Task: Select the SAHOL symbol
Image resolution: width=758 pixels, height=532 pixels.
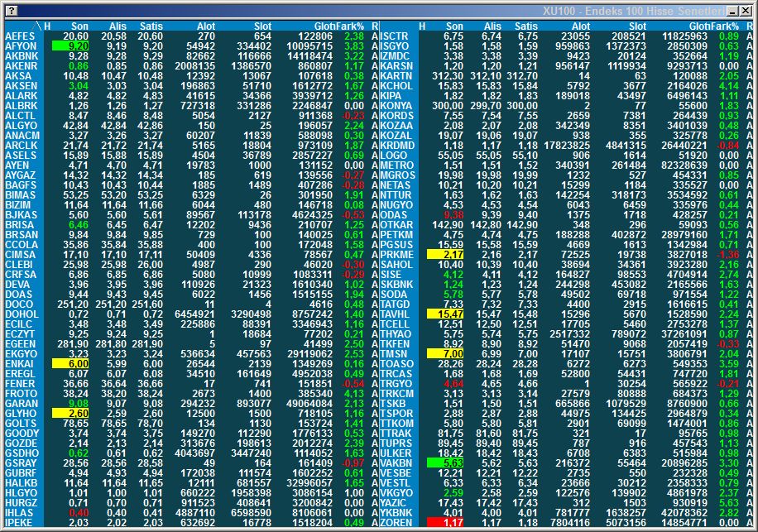Action: [x=396, y=265]
